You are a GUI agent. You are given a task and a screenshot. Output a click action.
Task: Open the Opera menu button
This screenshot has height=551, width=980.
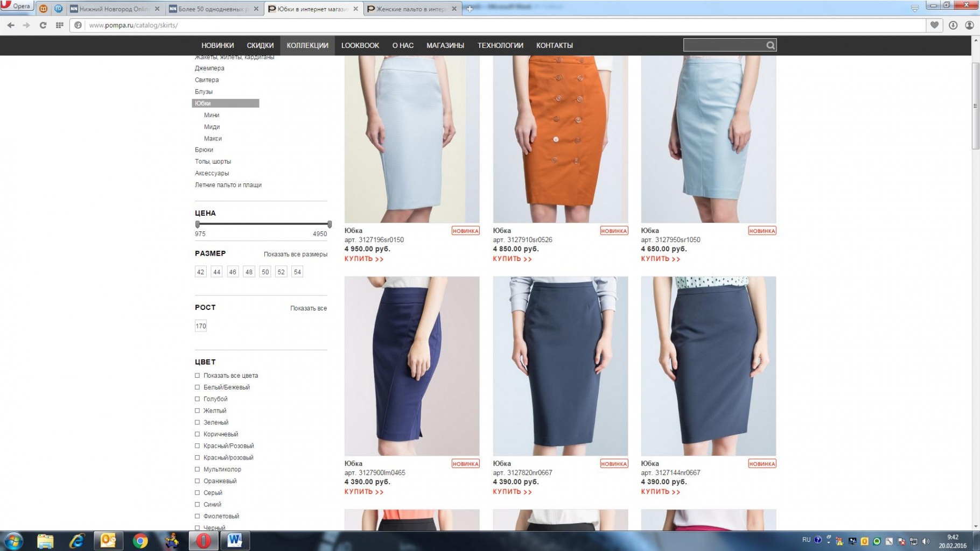point(17,6)
